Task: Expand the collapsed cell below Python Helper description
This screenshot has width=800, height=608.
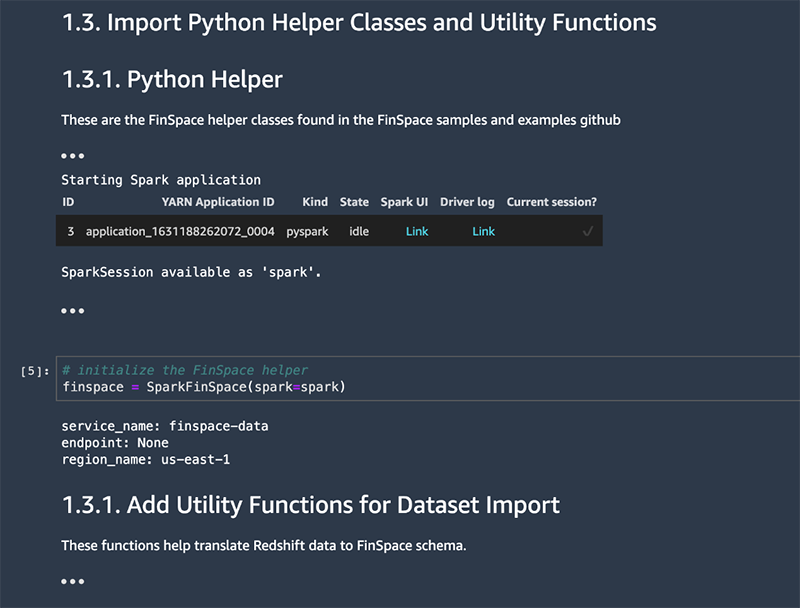Action: point(72,156)
